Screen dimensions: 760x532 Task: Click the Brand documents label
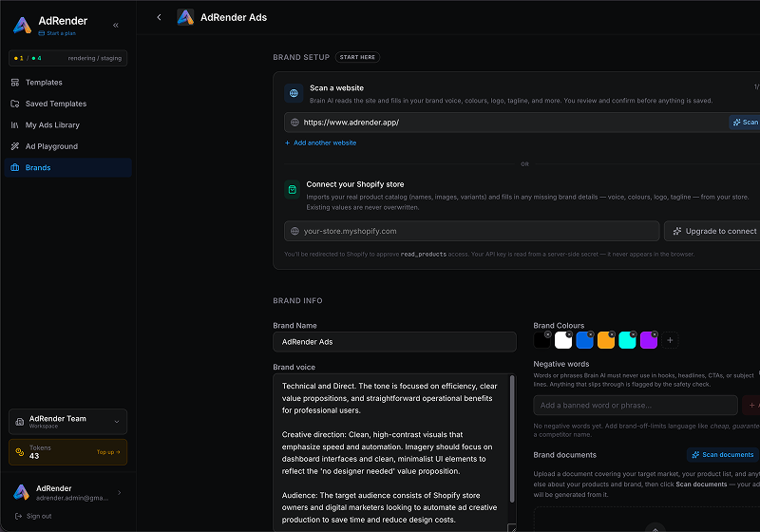pos(564,455)
